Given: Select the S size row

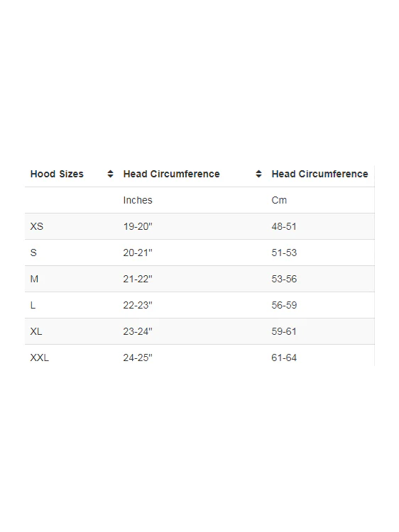Looking at the screenshot, I should [x=199, y=253].
